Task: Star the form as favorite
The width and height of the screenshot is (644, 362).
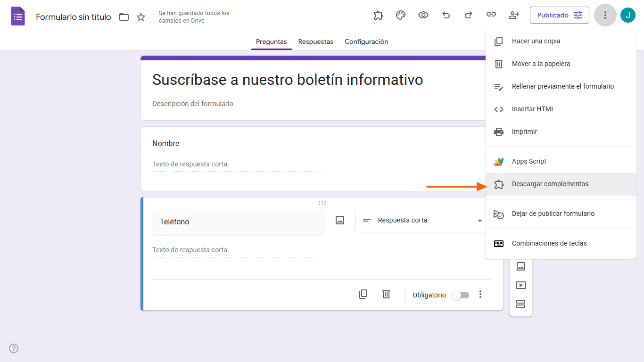Action: [140, 16]
